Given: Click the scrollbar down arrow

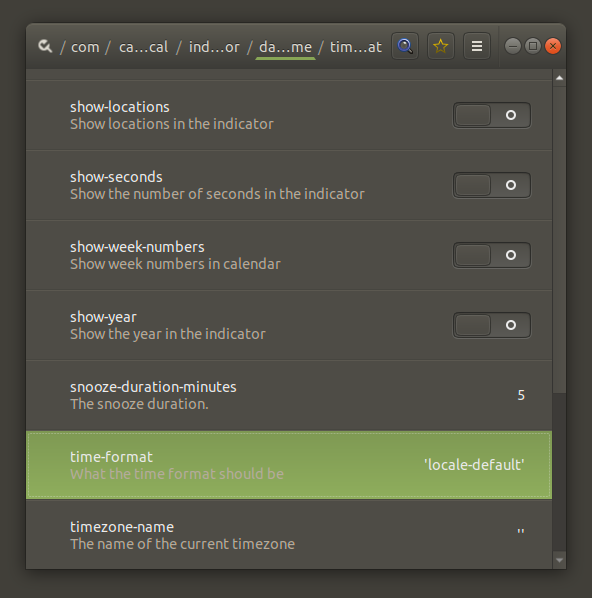Looking at the screenshot, I should coord(560,560).
